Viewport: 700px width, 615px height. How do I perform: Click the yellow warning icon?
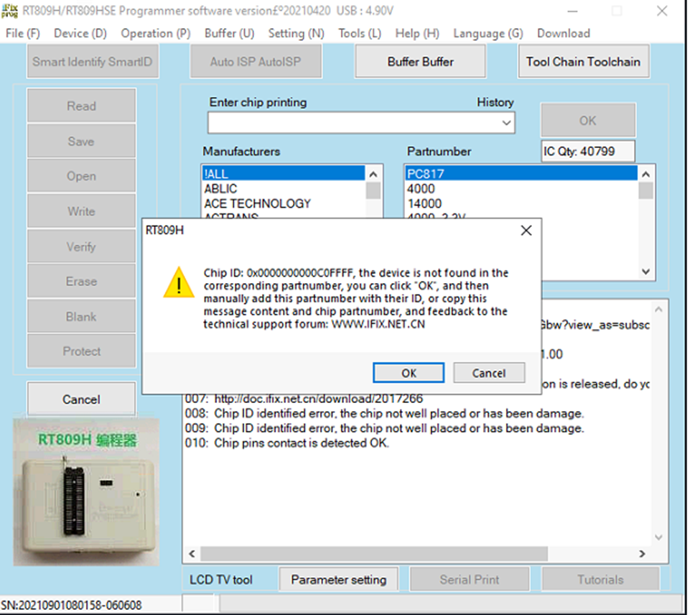pos(178,285)
